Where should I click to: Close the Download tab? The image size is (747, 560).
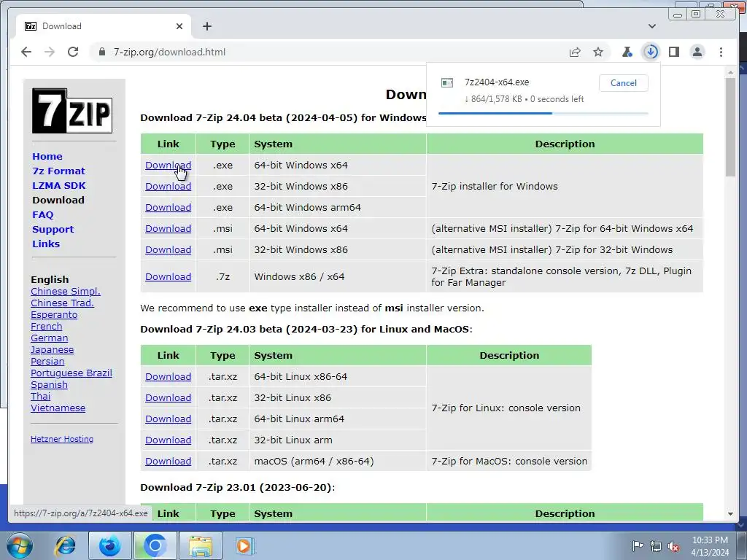(179, 26)
